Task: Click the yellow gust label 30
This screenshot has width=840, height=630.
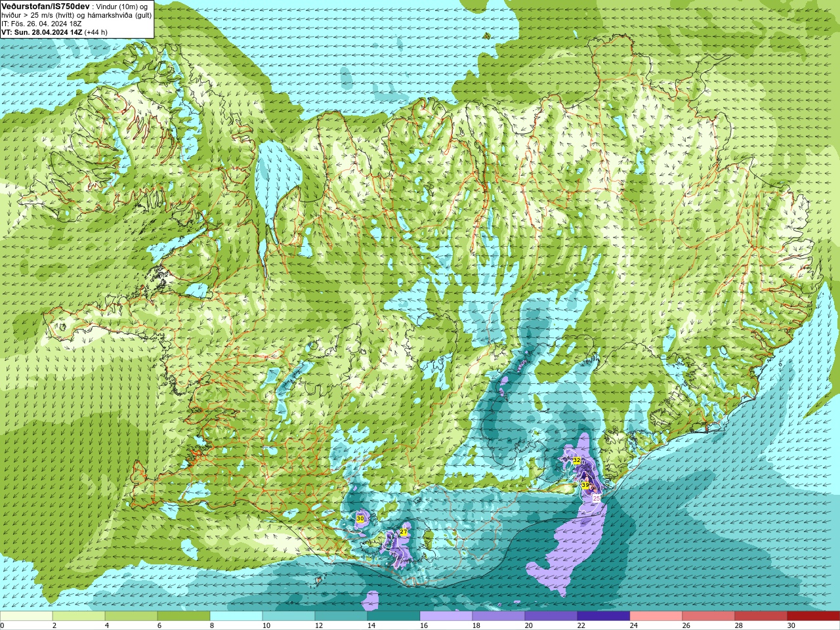Action: pyautogui.click(x=360, y=518)
